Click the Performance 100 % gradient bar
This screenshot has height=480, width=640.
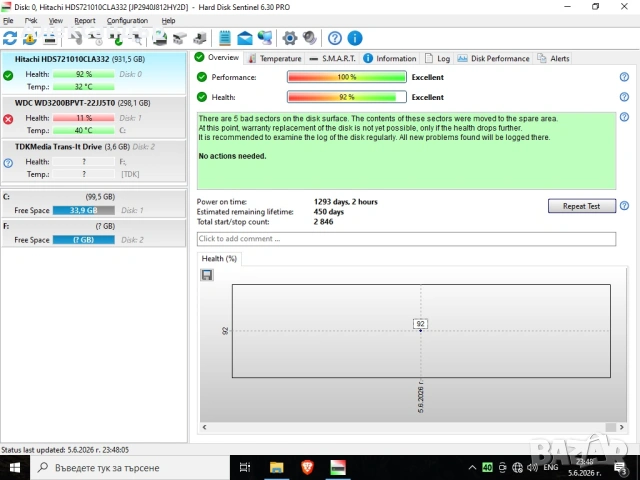pyautogui.click(x=347, y=77)
